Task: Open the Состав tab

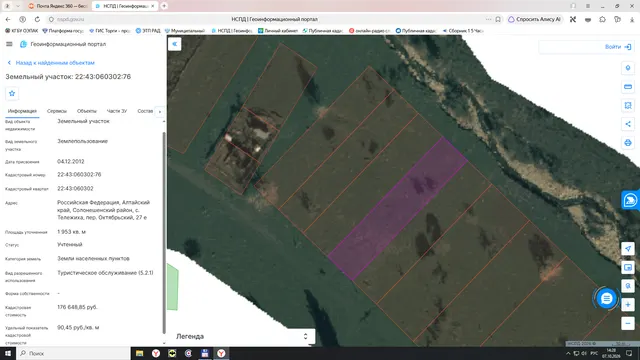Action: click(x=145, y=111)
